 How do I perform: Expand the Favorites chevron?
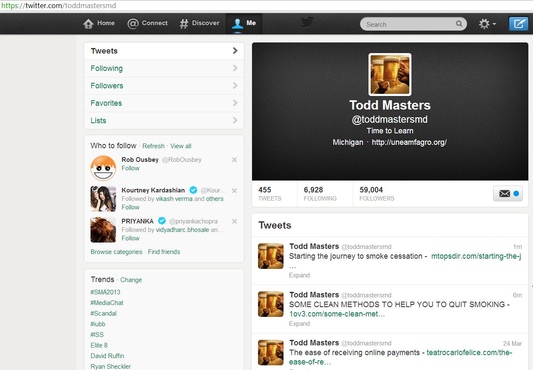pyautogui.click(x=235, y=103)
